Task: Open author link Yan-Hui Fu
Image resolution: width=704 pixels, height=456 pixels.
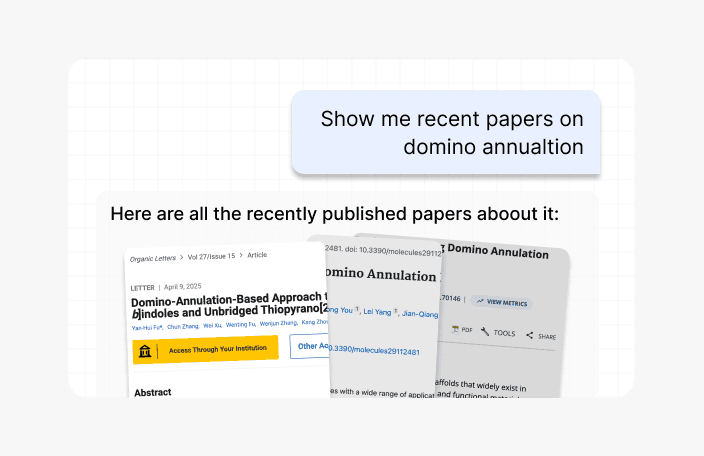Action: click(x=147, y=328)
